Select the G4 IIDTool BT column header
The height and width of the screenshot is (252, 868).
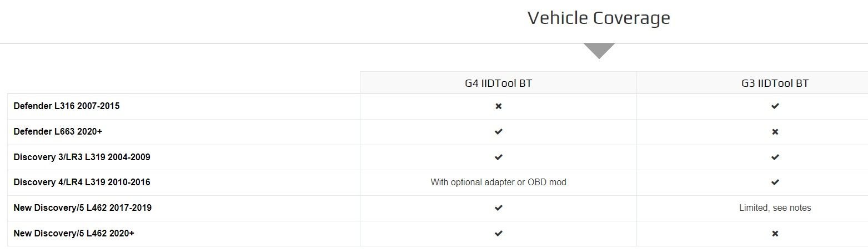coord(498,83)
